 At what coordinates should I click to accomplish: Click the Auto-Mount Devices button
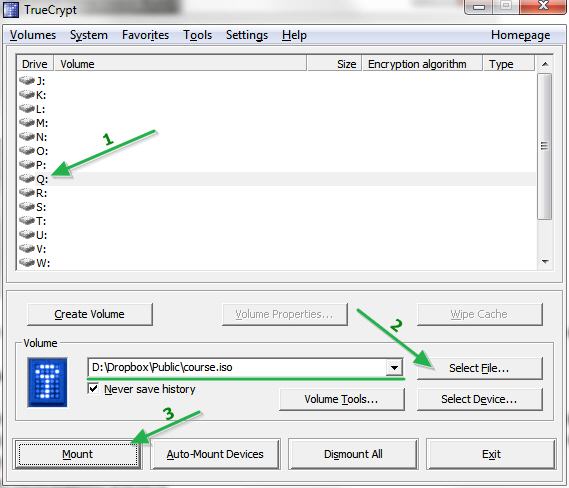[x=215, y=454]
